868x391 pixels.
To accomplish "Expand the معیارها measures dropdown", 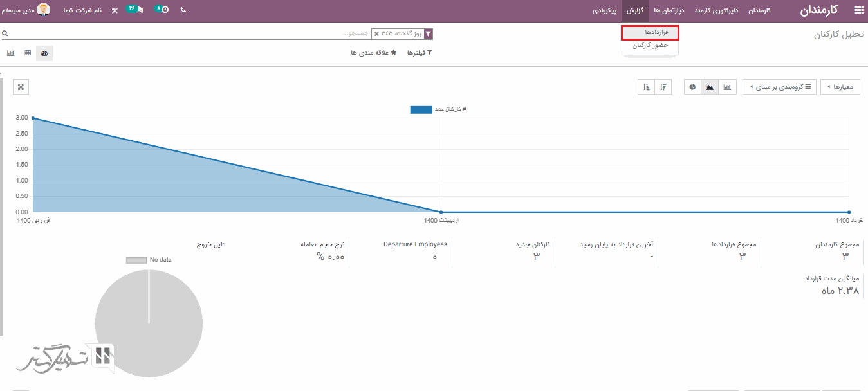I will coord(840,87).
